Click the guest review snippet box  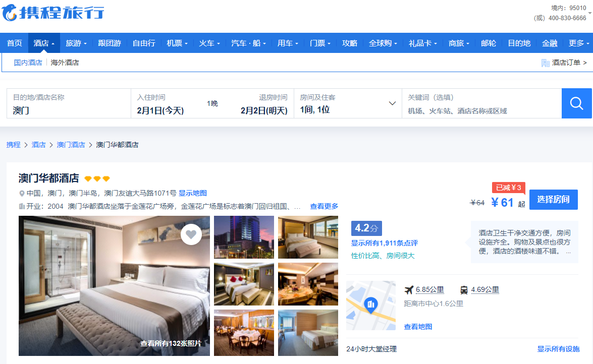click(524, 242)
